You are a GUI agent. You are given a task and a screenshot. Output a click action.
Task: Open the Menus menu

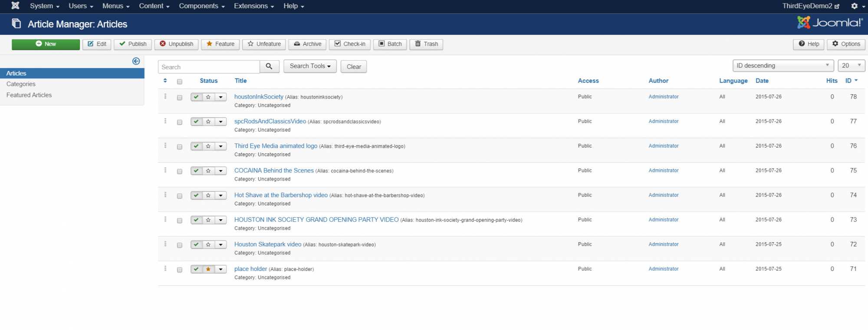point(116,6)
